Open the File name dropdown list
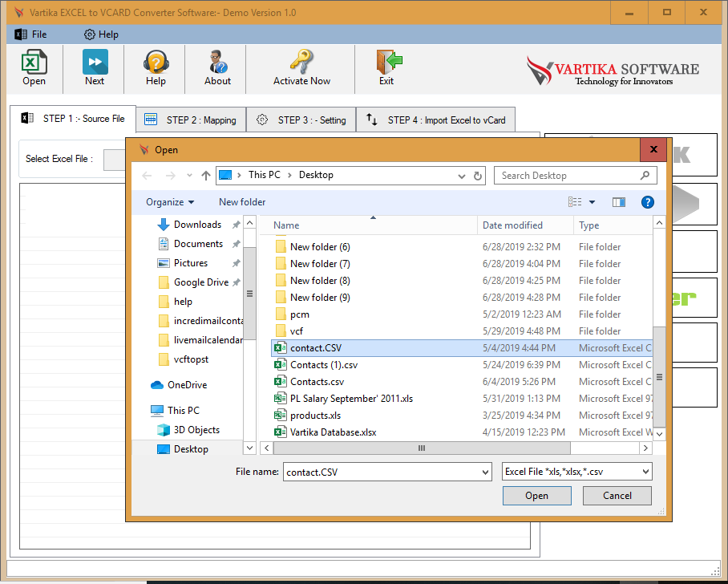Viewport: 728px width, 584px height. [485, 472]
